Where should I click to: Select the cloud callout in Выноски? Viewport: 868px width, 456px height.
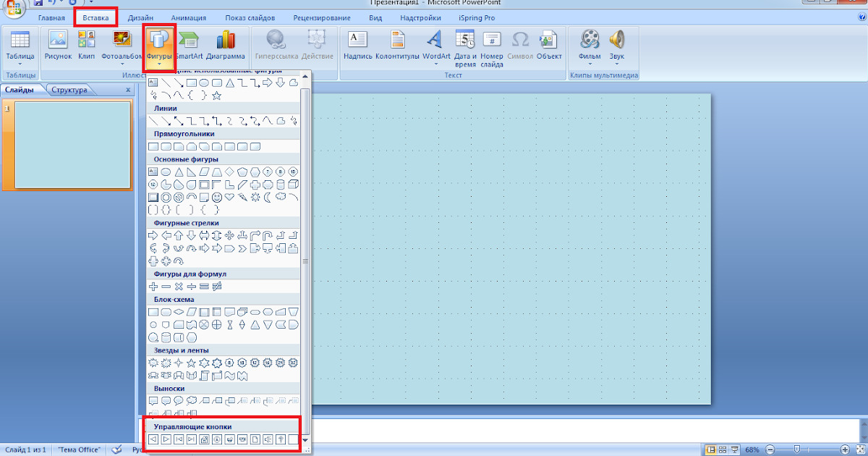[191, 401]
